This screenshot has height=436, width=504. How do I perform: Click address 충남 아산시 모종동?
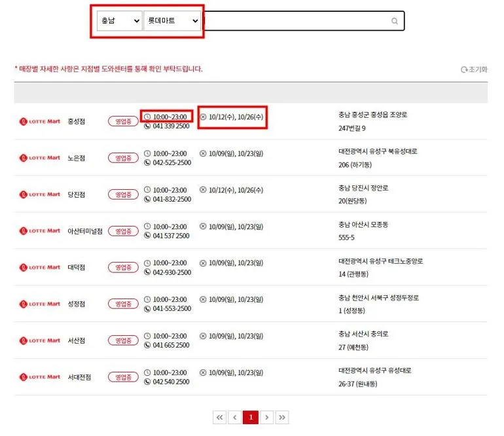pos(363,225)
